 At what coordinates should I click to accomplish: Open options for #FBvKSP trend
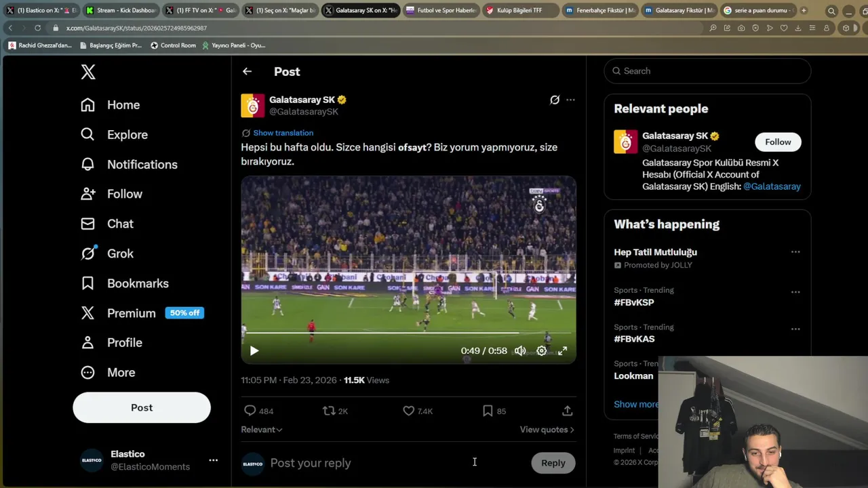(795, 292)
